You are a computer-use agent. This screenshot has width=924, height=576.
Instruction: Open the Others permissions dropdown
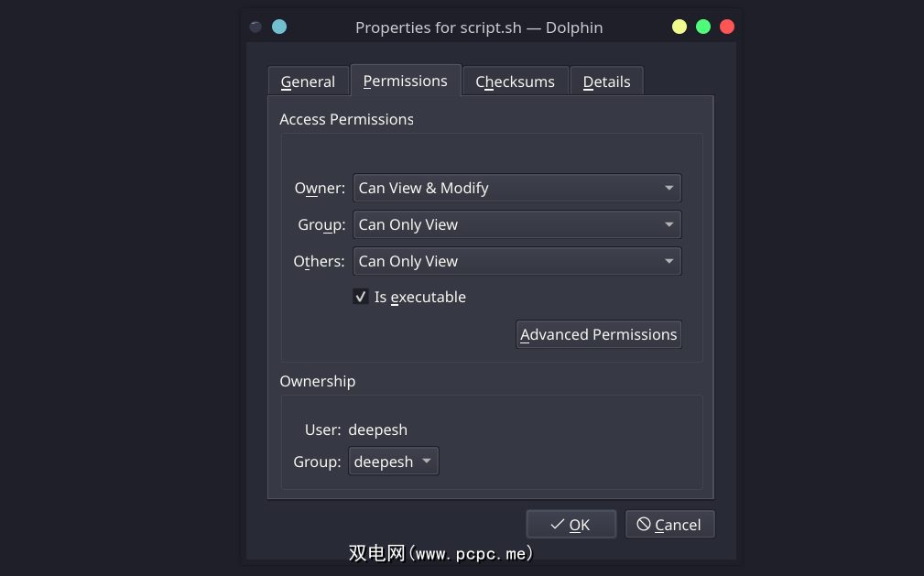coord(516,261)
